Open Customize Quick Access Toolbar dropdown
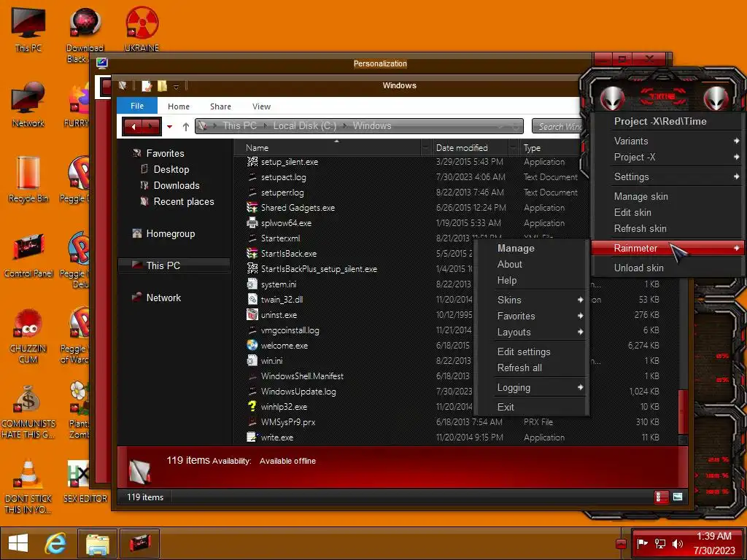The width and height of the screenshot is (747, 560). [176, 87]
